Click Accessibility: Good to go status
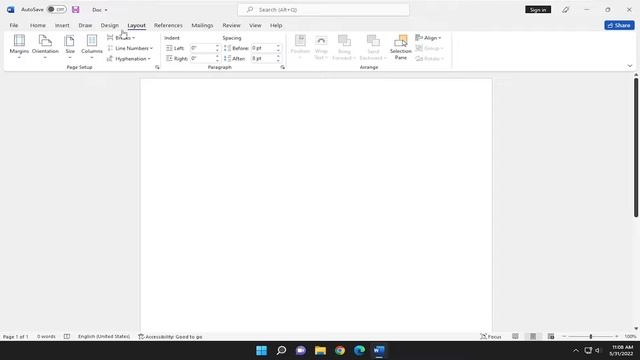This screenshot has width=640, height=360. (x=170, y=337)
